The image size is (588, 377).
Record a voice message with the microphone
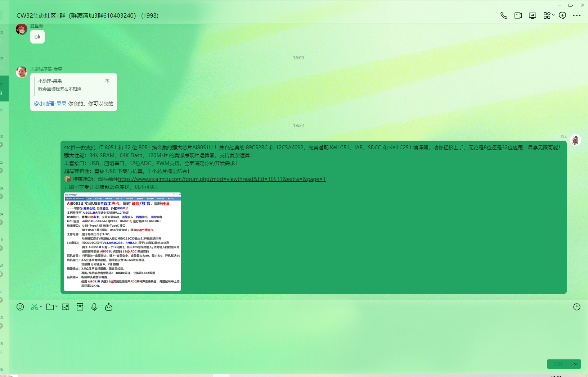click(94, 307)
